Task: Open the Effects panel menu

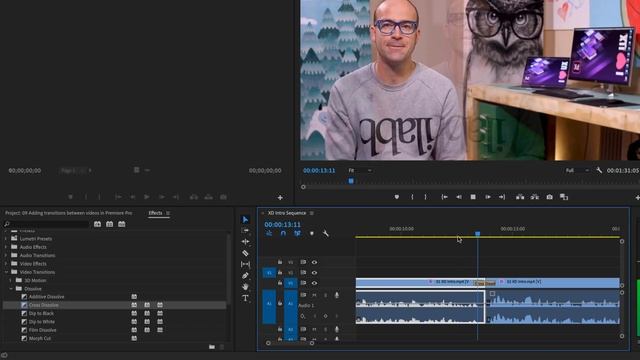Action: 168,213
